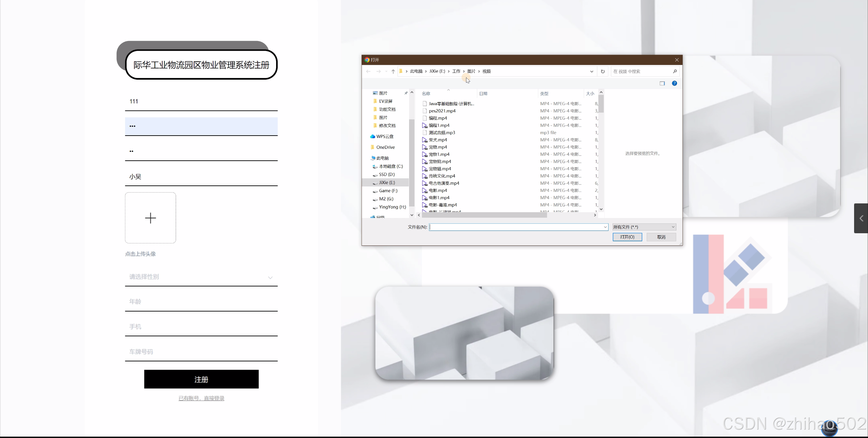This screenshot has width=868, height=438.
Task: Click the WPS云盘 cloud icon
Action: [x=372, y=137]
